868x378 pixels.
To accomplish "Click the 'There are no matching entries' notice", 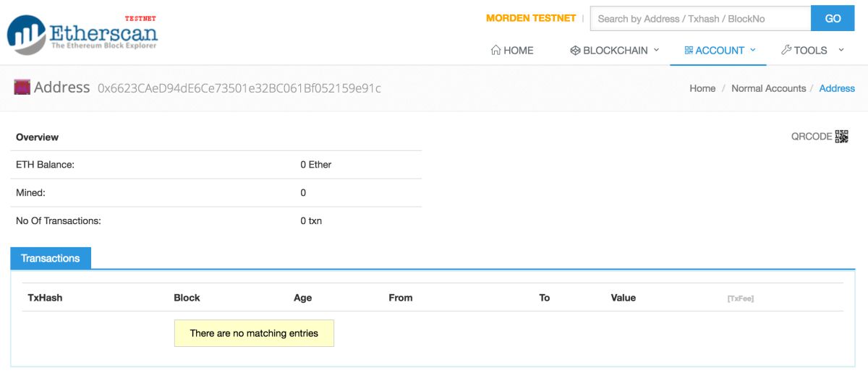I will click(254, 333).
